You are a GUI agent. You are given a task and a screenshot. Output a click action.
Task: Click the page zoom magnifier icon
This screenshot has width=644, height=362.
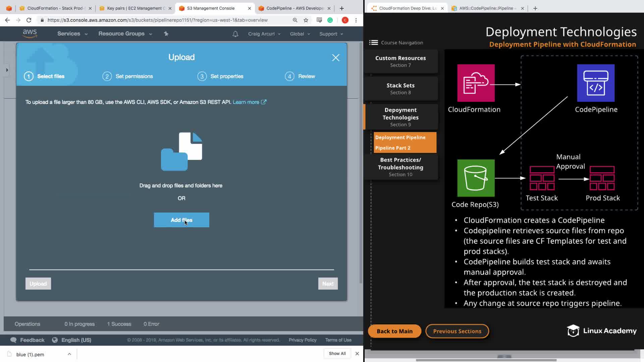(x=295, y=20)
